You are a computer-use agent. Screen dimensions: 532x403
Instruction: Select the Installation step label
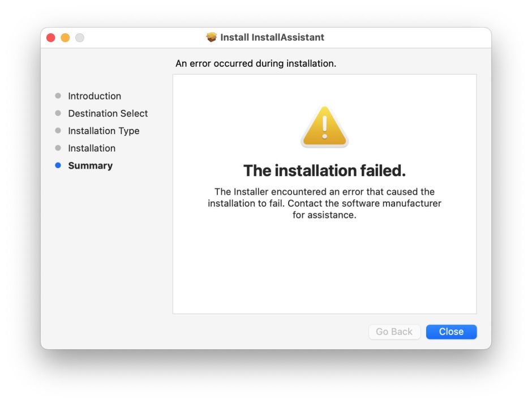point(92,148)
